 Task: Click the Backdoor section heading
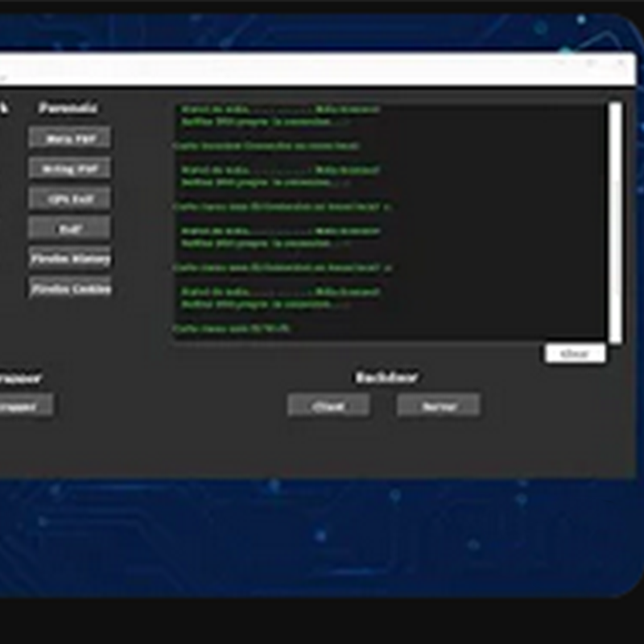386,378
